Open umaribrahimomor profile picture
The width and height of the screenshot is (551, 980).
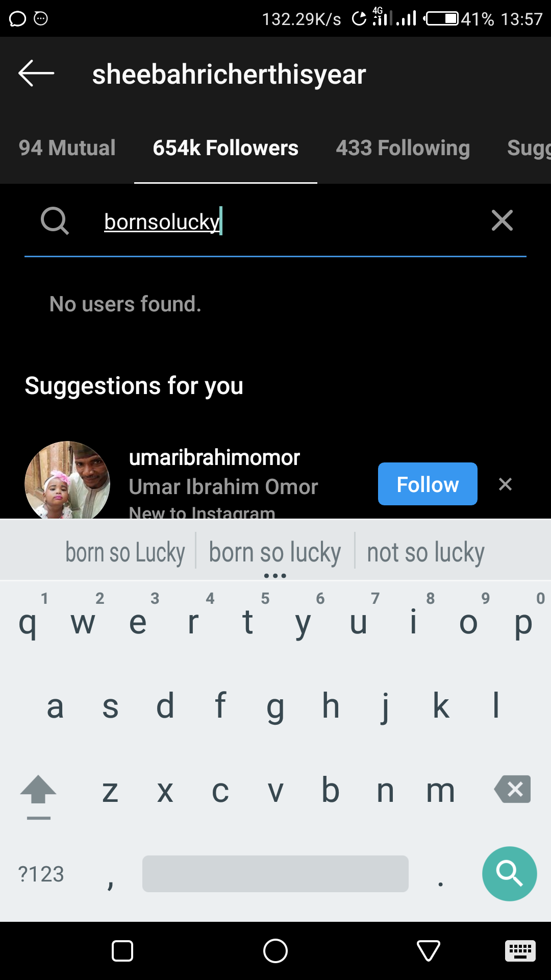point(67,481)
